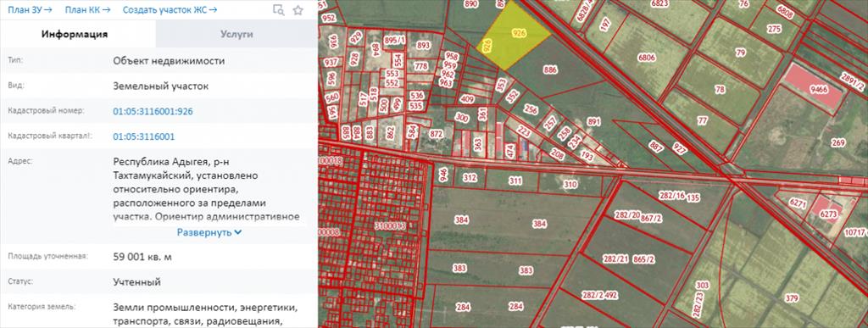Screen dimensions: 868x328
Task: Select the red building parcel 9466
Action: pyautogui.click(x=813, y=86)
